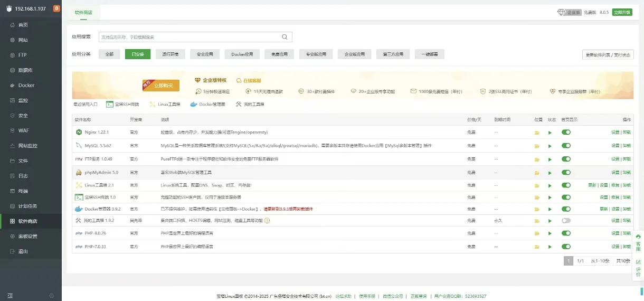Select the 运行环境 category filter
This screenshot has width=644, height=301.
pos(171,54)
